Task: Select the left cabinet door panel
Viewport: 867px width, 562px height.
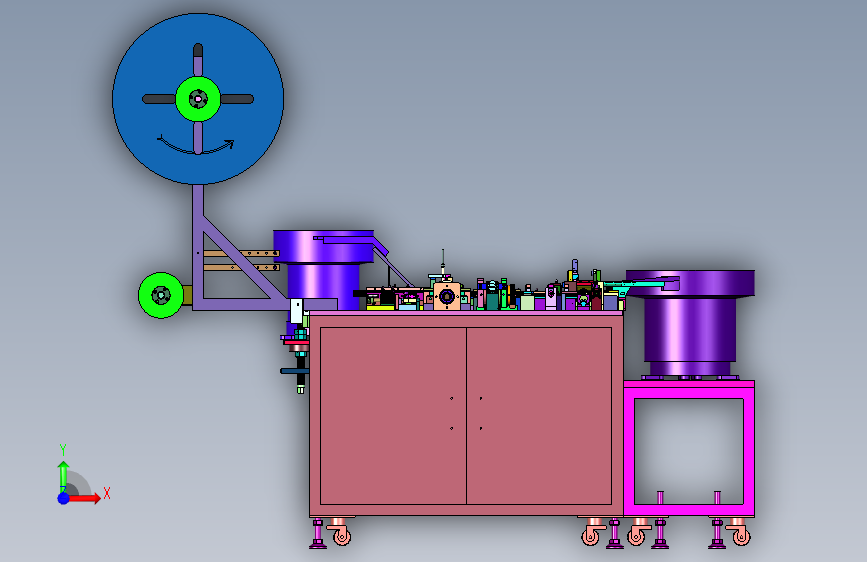Action: (x=393, y=415)
